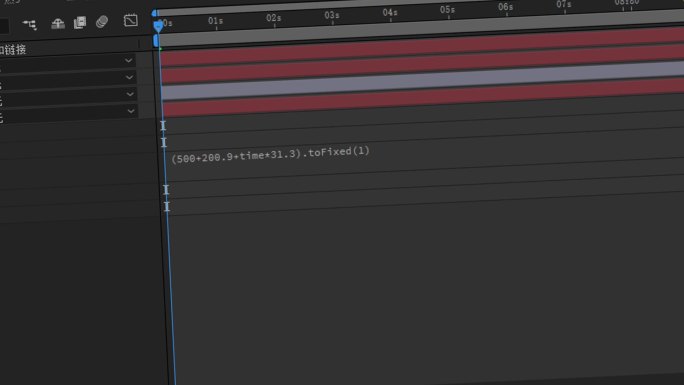
Task: Open fourth layer's parent link dropdown
Action: (131, 111)
